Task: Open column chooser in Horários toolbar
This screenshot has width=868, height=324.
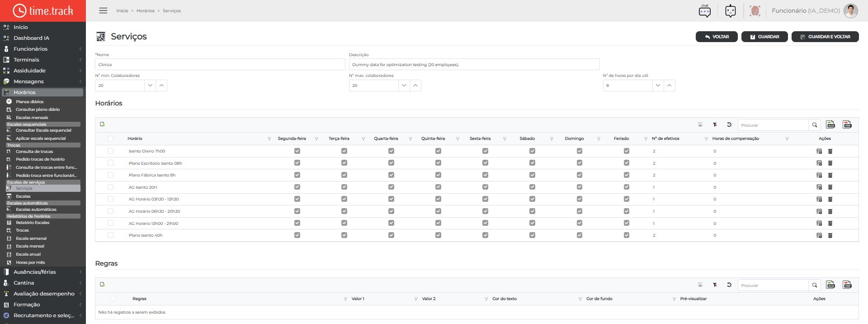Action: (x=700, y=124)
